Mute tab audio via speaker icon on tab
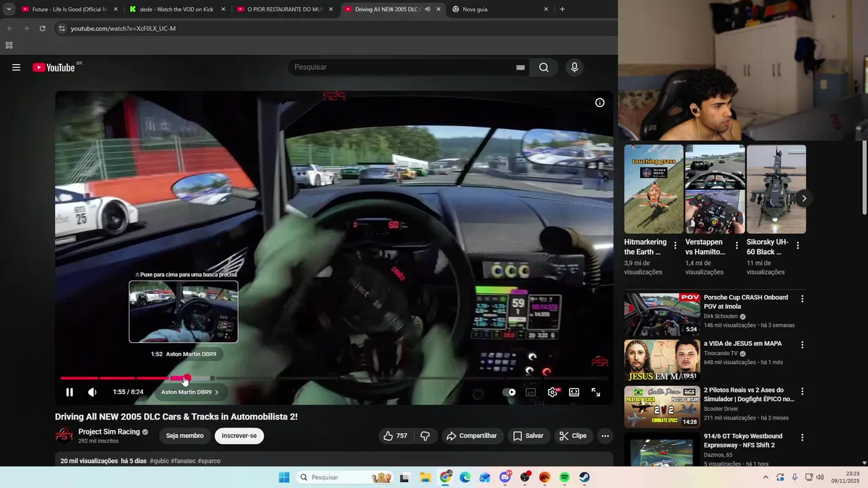 point(427,9)
